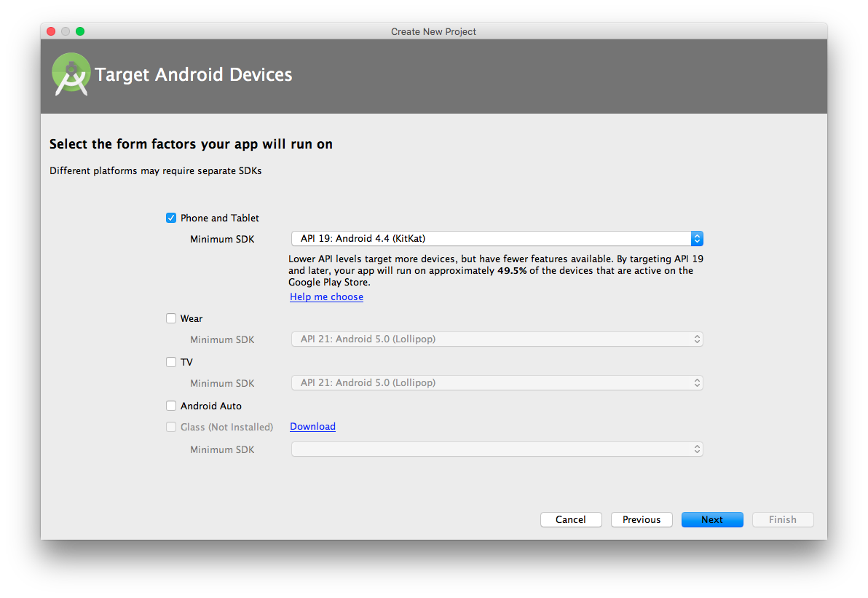
Task: Click the grayed-out Finish button
Action: click(783, 519)
